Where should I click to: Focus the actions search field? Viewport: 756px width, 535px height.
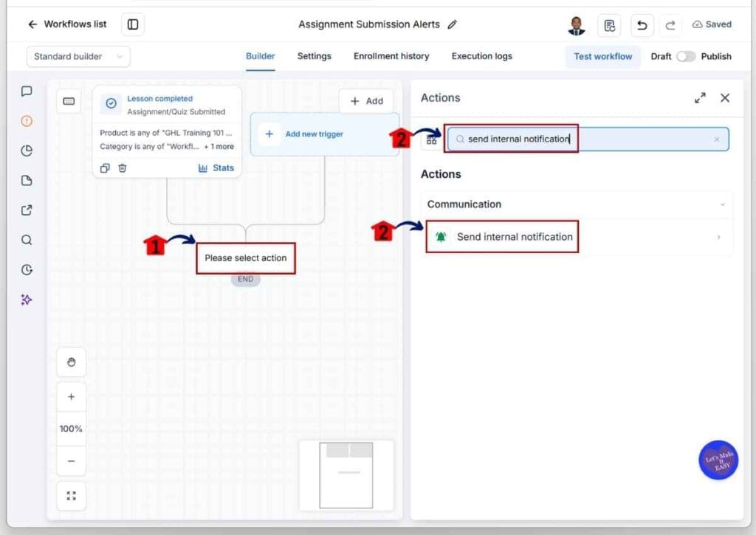[x=588, y=139]
